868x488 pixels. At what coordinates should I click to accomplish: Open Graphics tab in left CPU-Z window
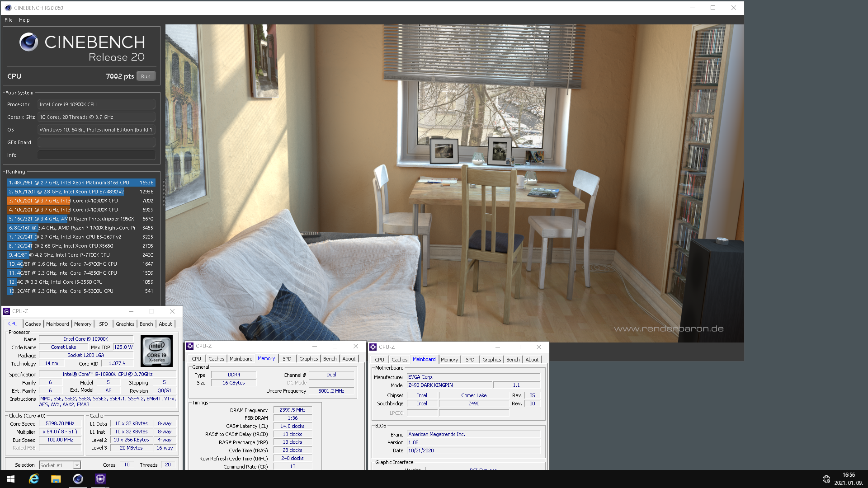125,324
